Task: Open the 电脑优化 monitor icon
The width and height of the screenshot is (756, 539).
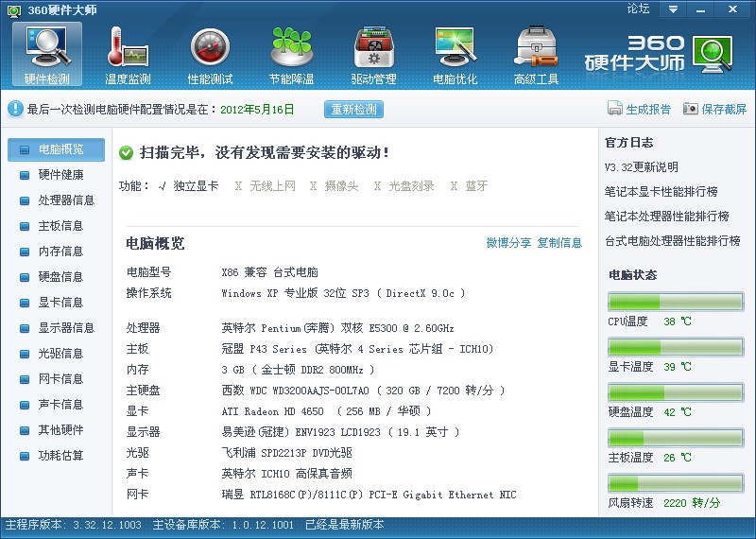Action: coord(455,54)
